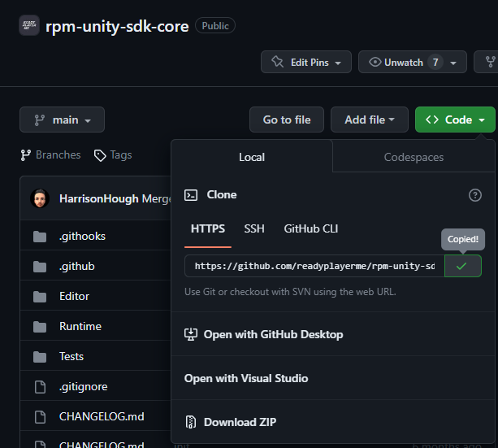Click the git branch icon in main selector
This screenshot has width=498, height=448.
tap(39, 120)
